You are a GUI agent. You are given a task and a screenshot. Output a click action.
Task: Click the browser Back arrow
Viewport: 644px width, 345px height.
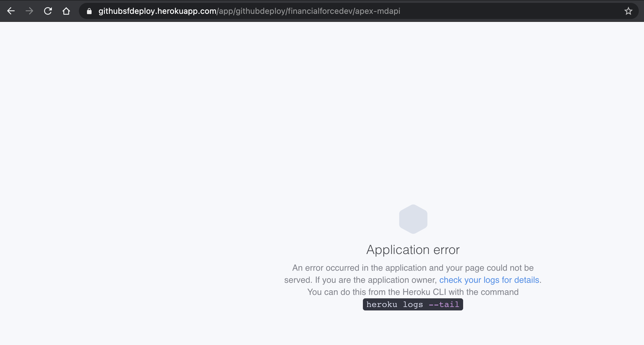[x=11, y=11]
